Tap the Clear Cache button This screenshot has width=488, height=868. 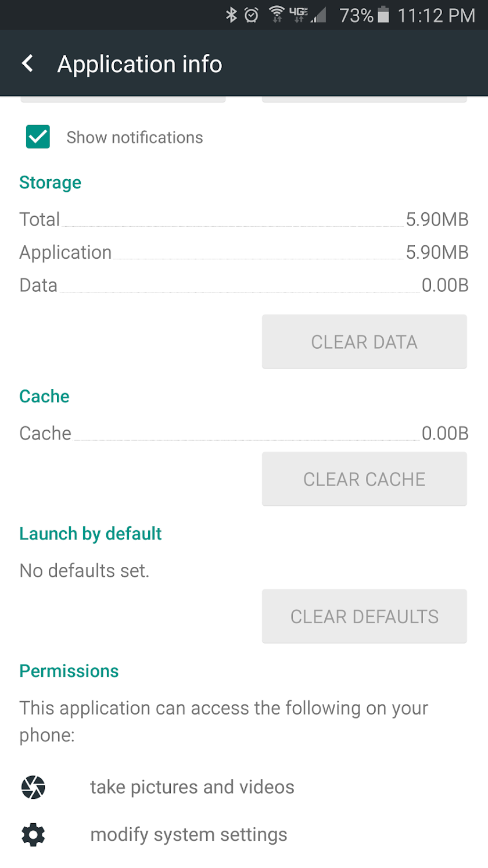click(364, 479)
